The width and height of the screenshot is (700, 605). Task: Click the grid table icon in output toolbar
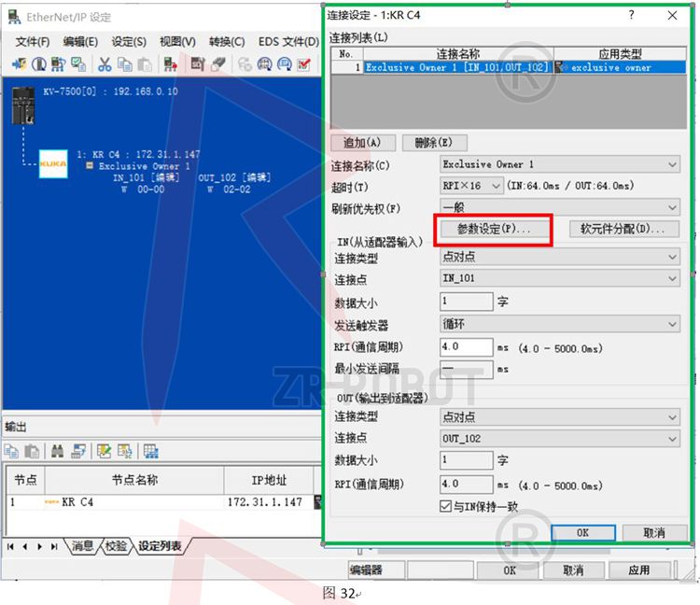[x=150, y=451]
